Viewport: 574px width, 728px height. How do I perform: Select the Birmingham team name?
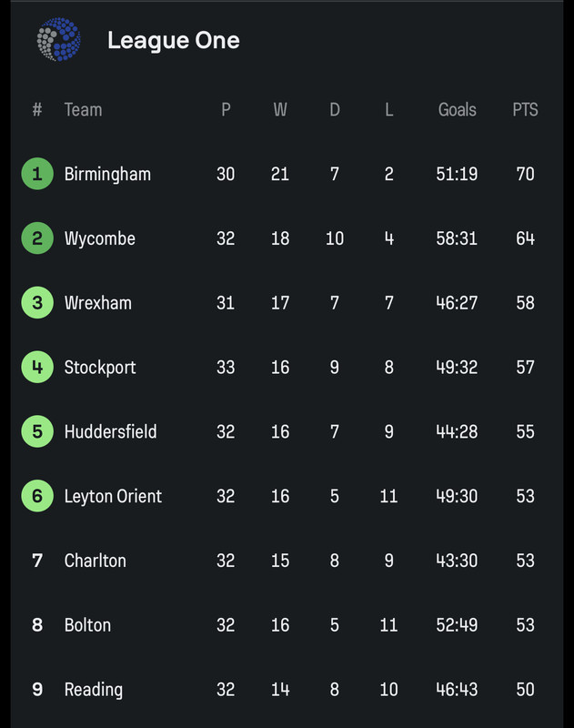(x=107, y=175)
